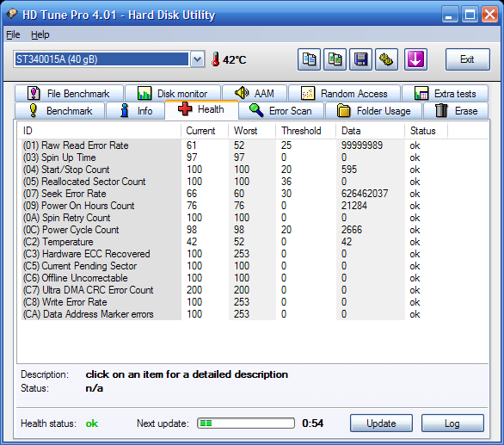504x445 pixels.
Task: Select the (C8) Write Error Rate row
Action: [x=234, y=302]
